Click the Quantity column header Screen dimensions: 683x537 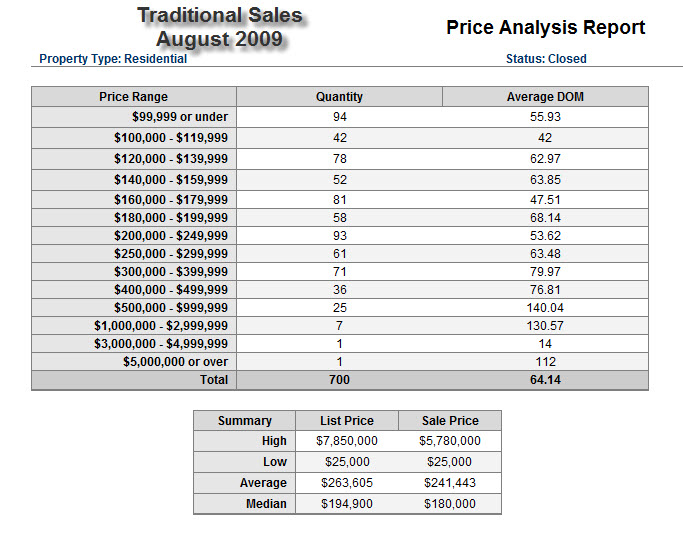coord(339,97)
